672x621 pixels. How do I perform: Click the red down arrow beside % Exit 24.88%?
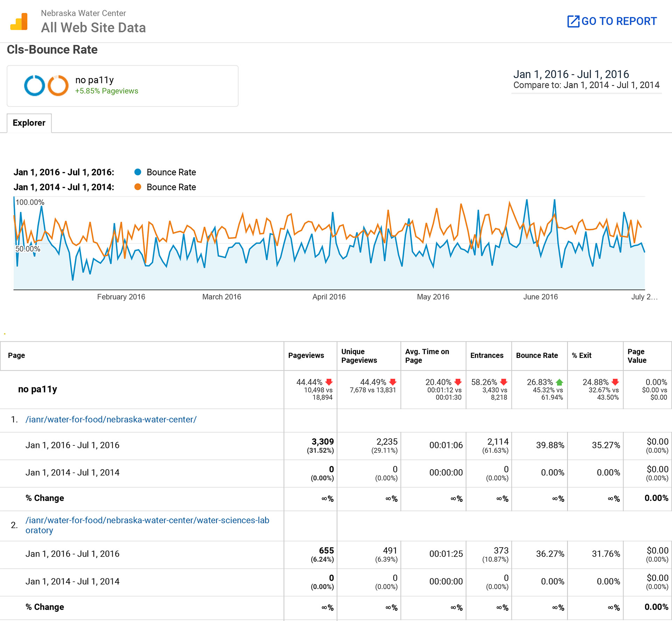point(615,382)
